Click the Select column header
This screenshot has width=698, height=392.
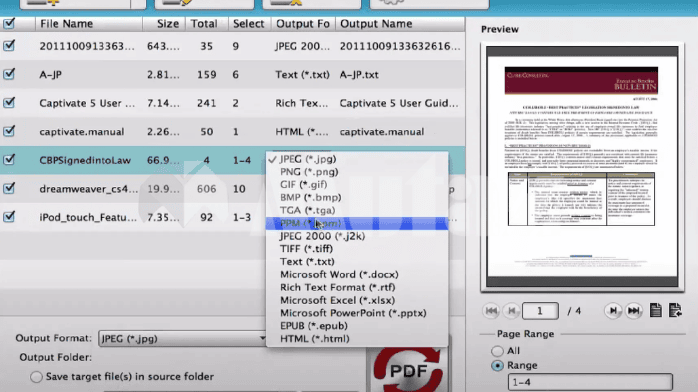249,24
